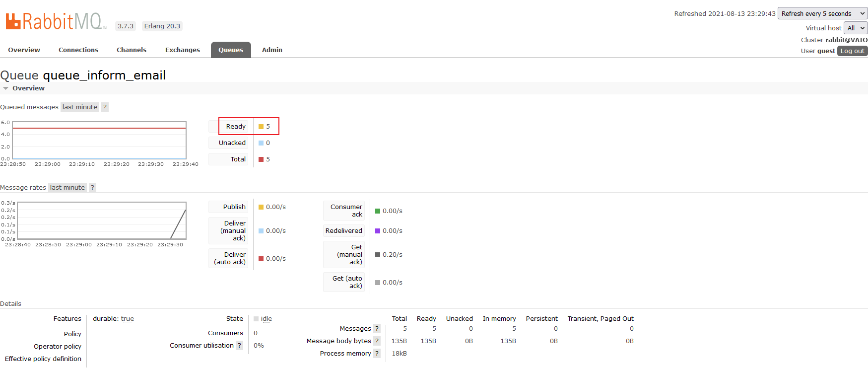Open help for Consumer utilisation
868x368 pixels.
tap(240, 345)
